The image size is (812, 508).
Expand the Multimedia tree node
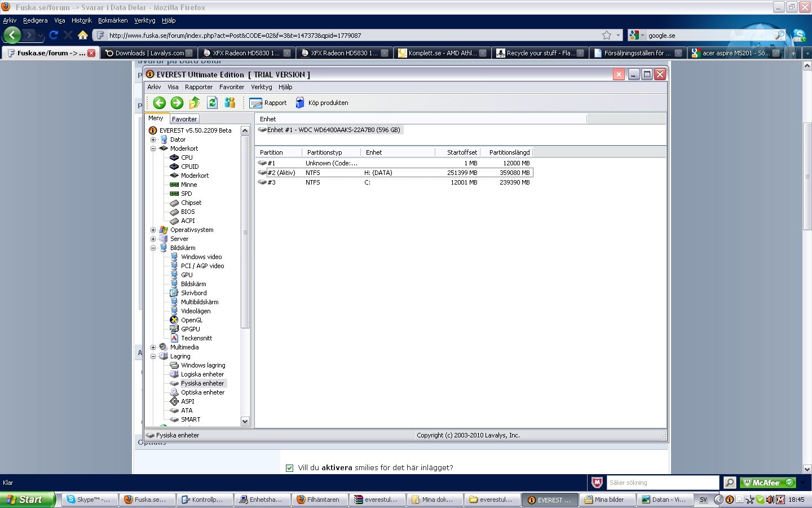(x=153, y=347)
